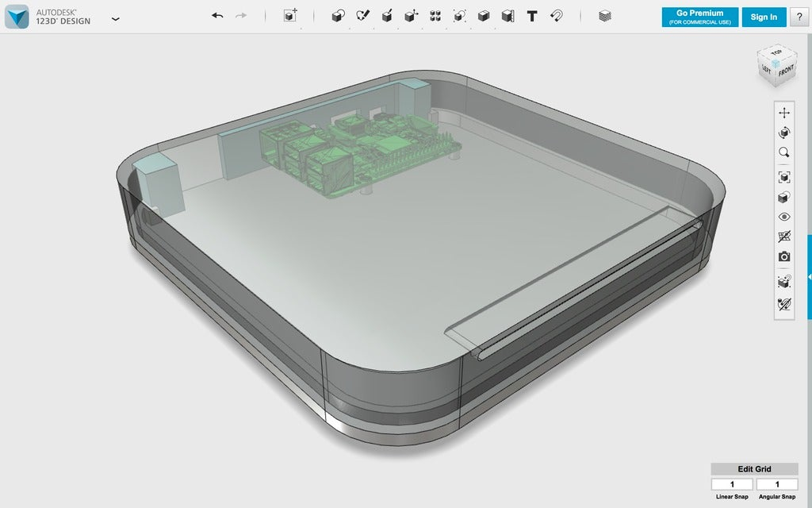Click the Linear Snap value field

(x=732, y=484)
